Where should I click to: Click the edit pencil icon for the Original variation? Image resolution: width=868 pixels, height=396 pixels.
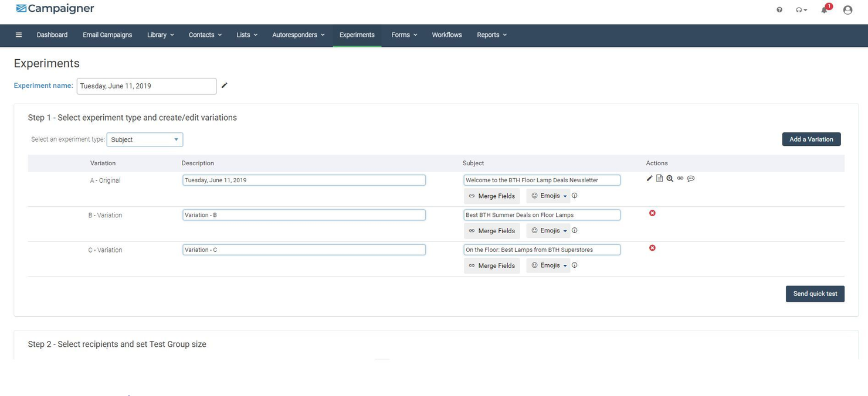tap(649, 179)
